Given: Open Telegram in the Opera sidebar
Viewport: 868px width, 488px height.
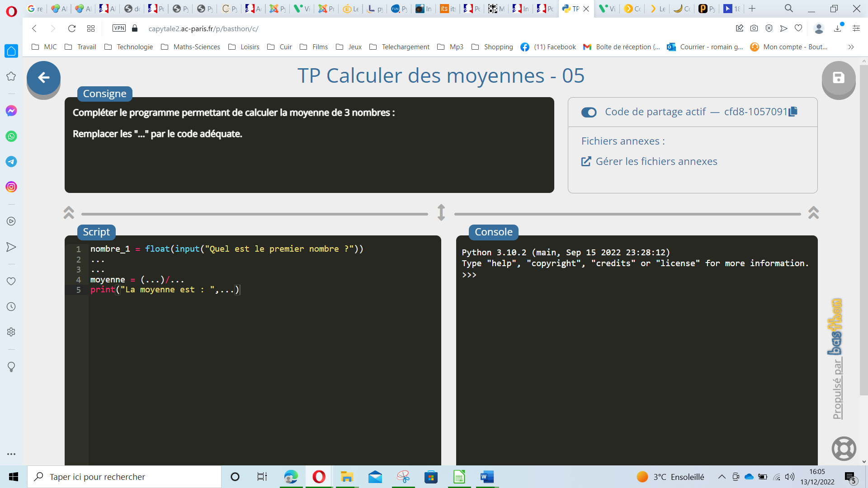Looking at the screenshot, I should [11, 161].
